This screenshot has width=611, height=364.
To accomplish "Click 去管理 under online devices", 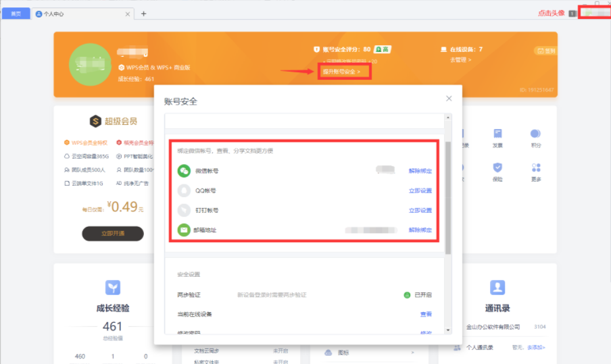I will 460,59.
